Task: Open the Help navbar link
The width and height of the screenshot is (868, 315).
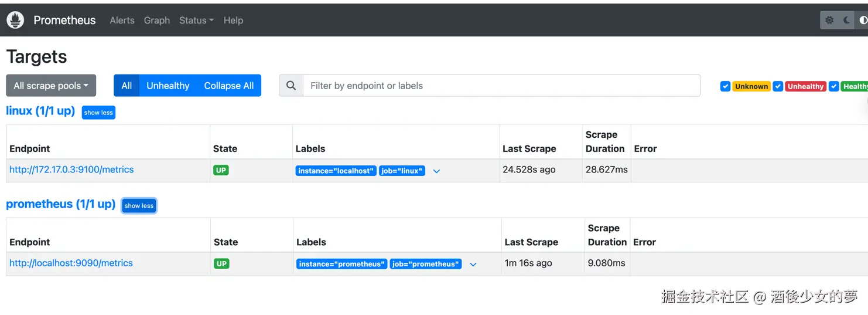Action: tap(233, 20)
